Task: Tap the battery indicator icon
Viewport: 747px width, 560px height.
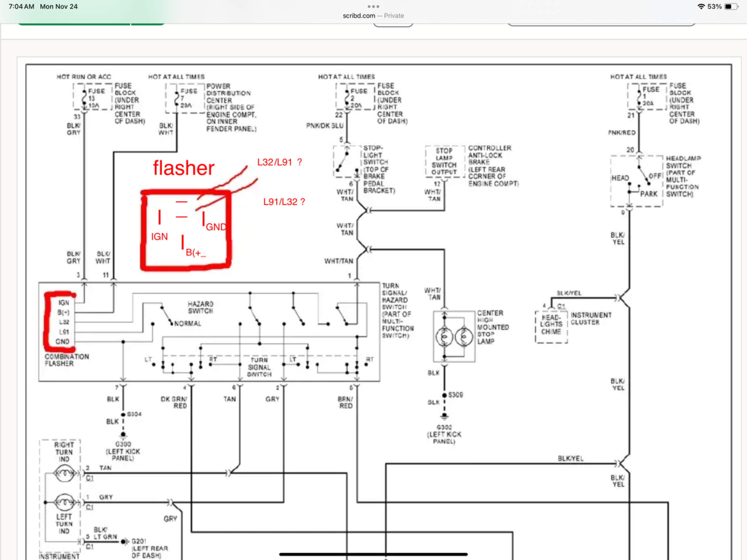Action: tap(731, 6)
